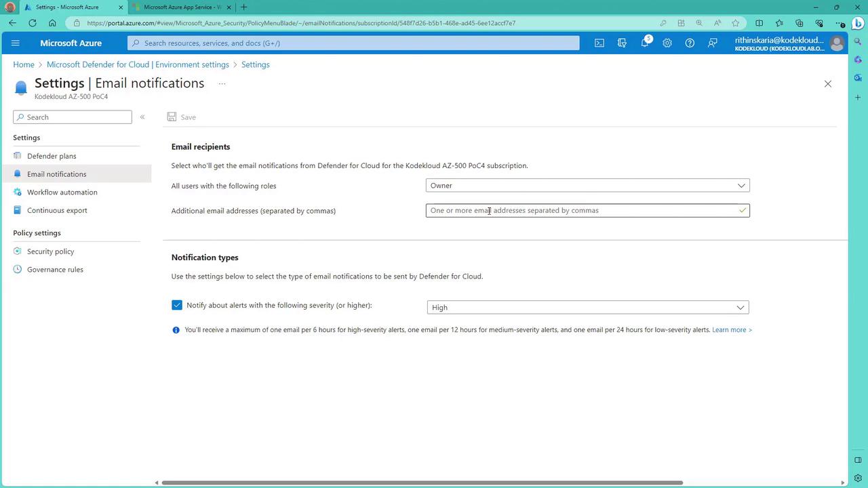868x488 pixels.
Task: Click the Governance rules sidebar icon
Action: click(18, 270)
